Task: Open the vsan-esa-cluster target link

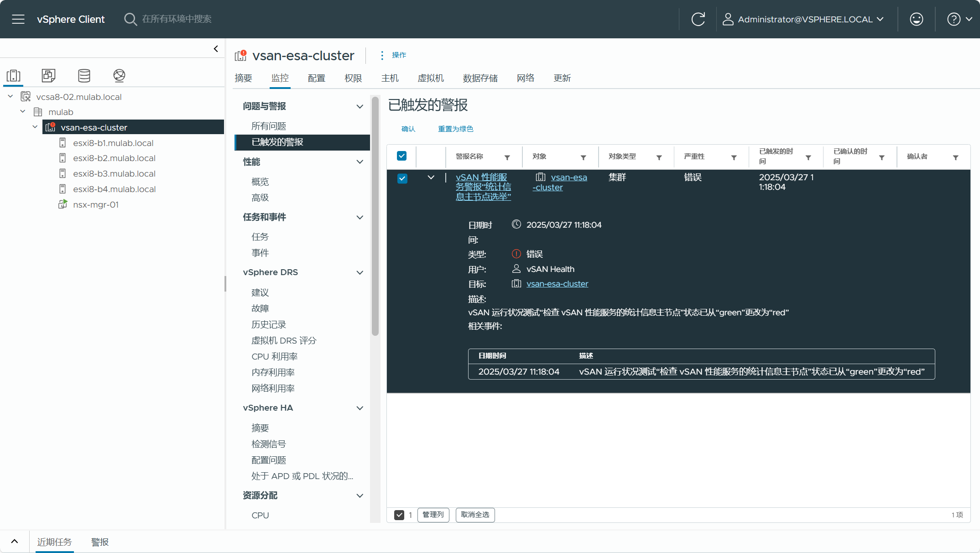Action: [557, 284]
